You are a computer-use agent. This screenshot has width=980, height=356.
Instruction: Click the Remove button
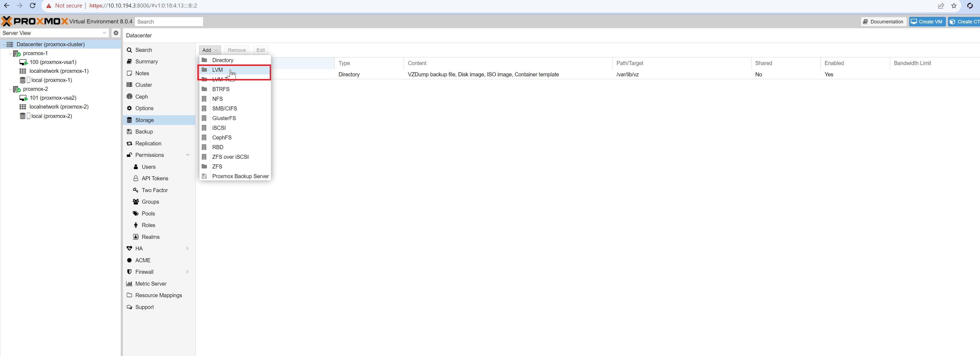point(237,50)
